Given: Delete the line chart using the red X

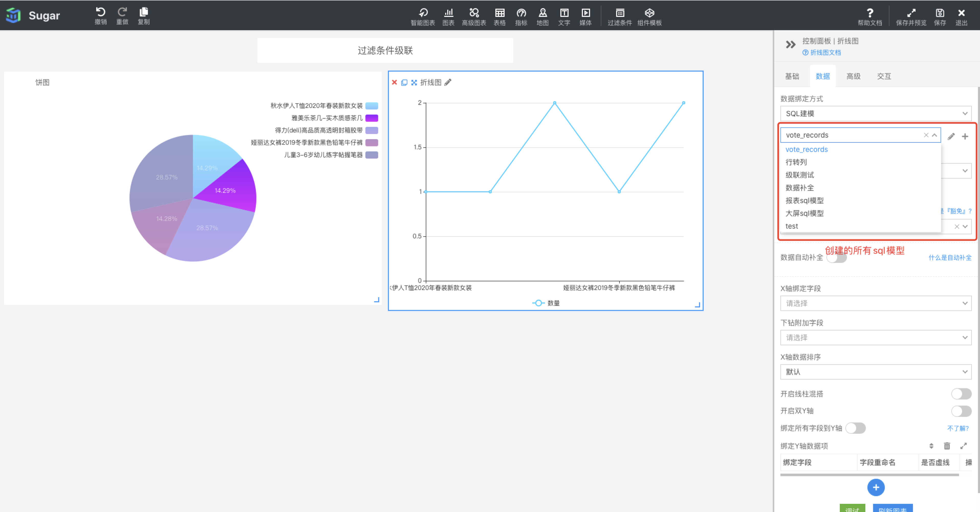Looking at the screenshot, I should (x=394, y=83).
